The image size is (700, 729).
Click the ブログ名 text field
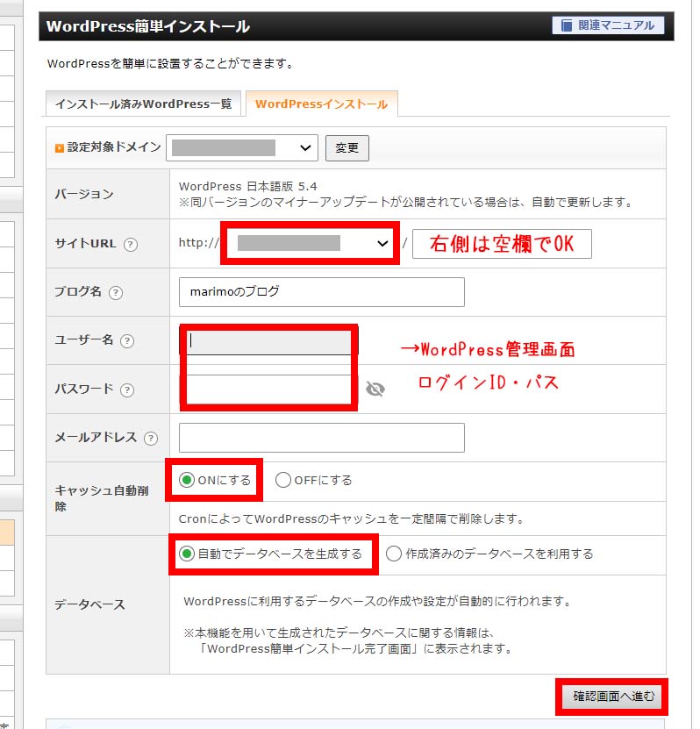point(321,292)
